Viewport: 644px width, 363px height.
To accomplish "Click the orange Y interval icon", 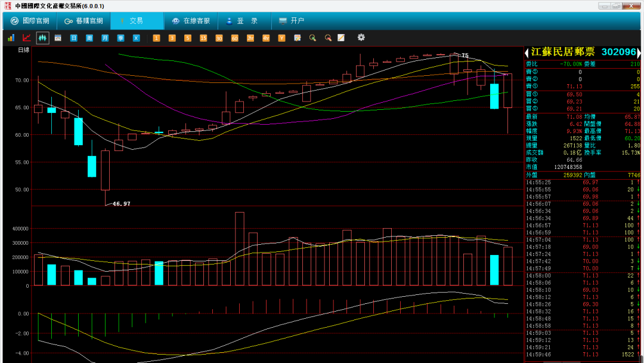I will (x=281, y=38).
